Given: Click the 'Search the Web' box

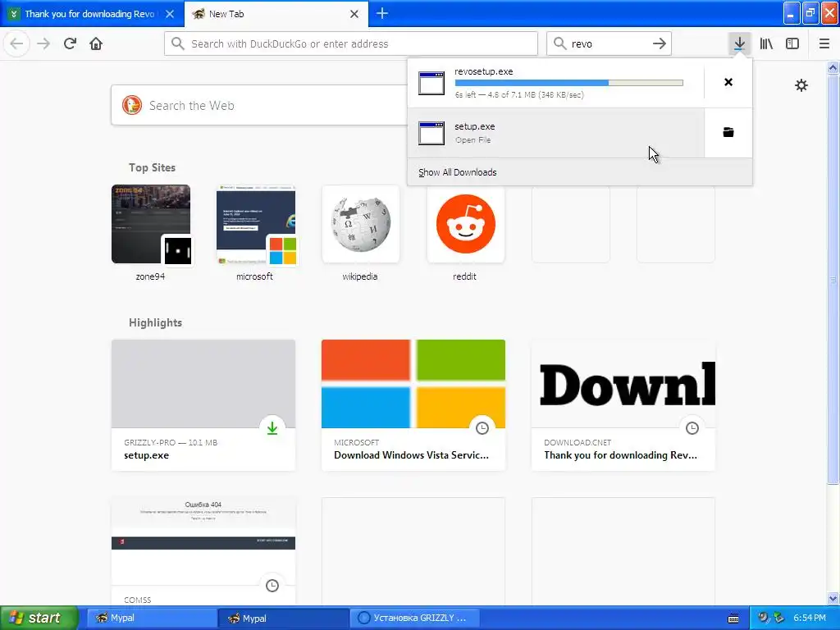Looking at the screenshot, I should 259,105.
